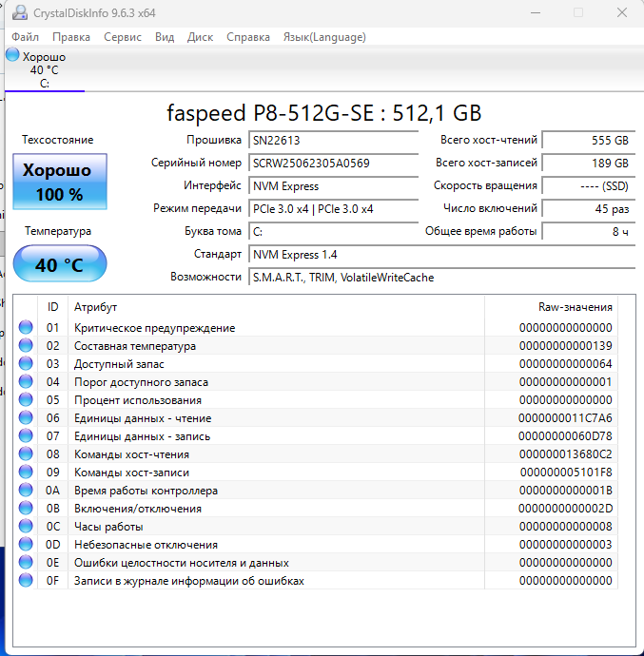Screen dimensions: 644x656
Task: Click status orb for Процент использования row
Action: pyautogui.click(x=26, y=400)
